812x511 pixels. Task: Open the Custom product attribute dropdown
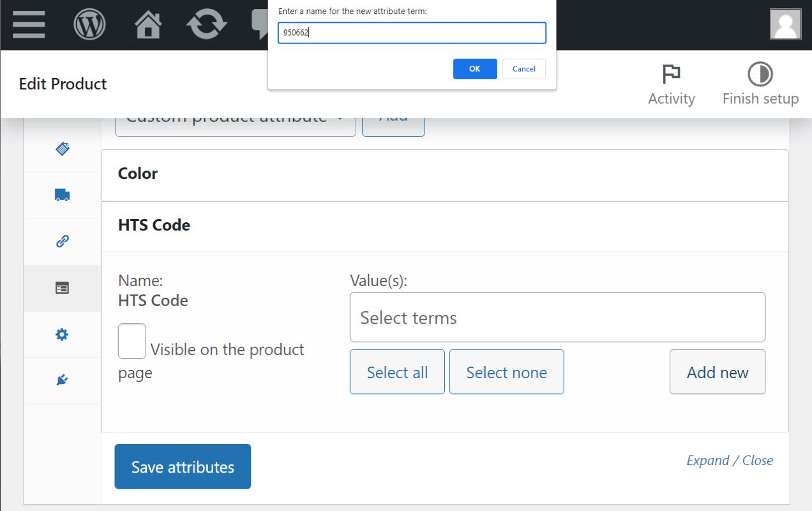(x=235, y=119)
